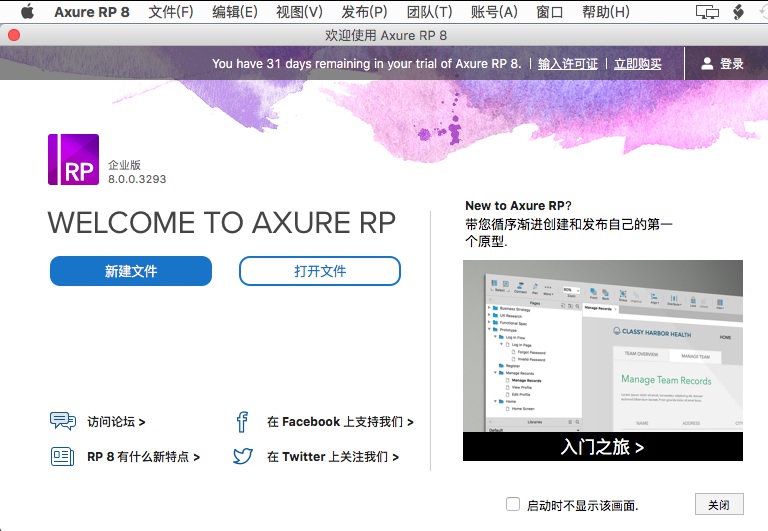This screenshot has width=768, height=531.
Task: Click the screen mirroring icon in menu bar
Action: (707, 12)
